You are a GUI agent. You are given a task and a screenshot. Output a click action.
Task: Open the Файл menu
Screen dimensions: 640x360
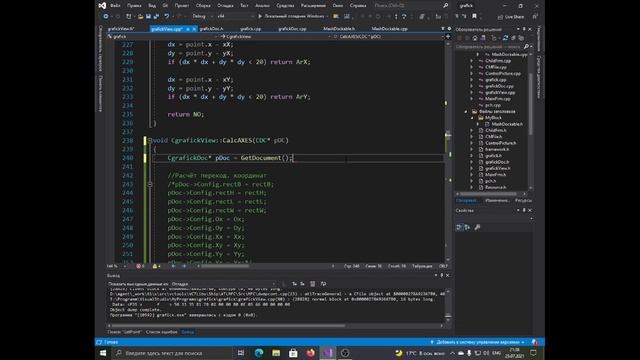point(116,6)
